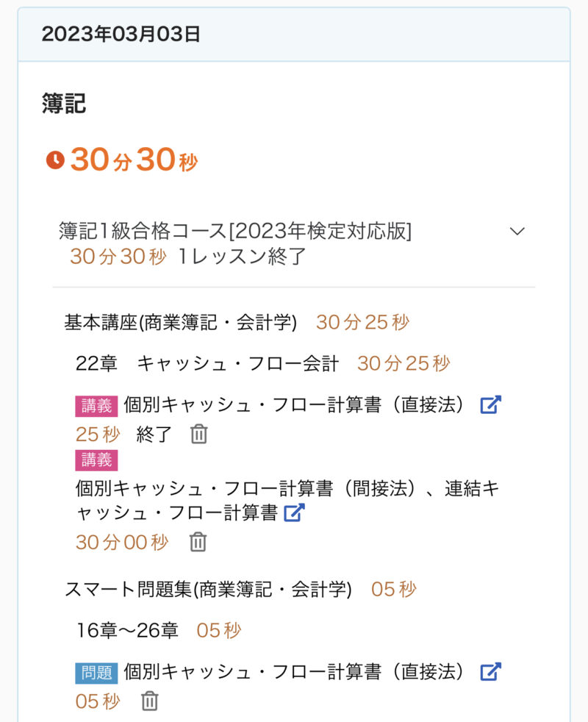This screenshot has height=722, width=588.
Task: Collapse the 簿記1級合格コース section
Action: [x=517, y=232]
